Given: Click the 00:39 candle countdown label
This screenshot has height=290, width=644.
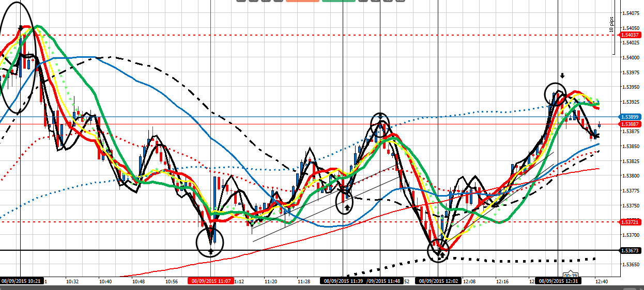Looking at the screenshot, I should coord(570,275).
